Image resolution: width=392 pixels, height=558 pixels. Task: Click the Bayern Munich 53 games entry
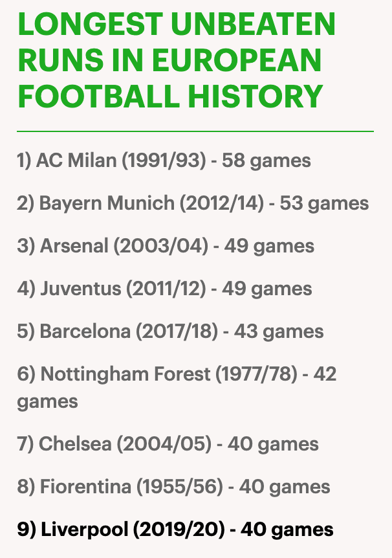pyautogui.click(x=193, y=203)
